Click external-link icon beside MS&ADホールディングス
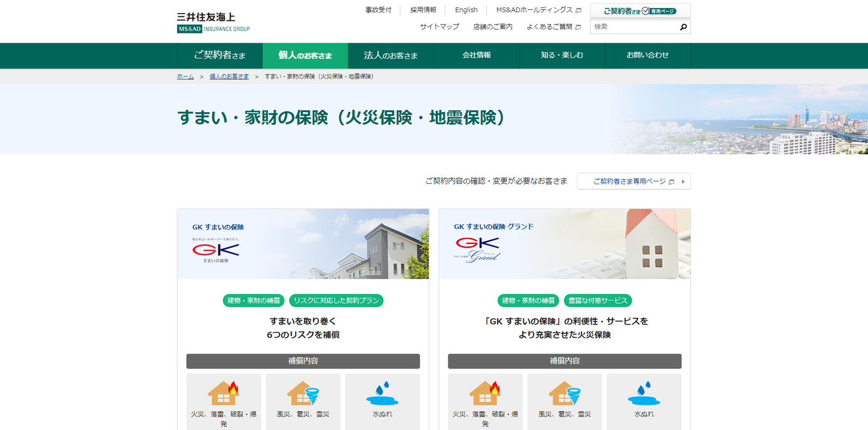Viewport: 868px width, 430px height. pos(578,10)
